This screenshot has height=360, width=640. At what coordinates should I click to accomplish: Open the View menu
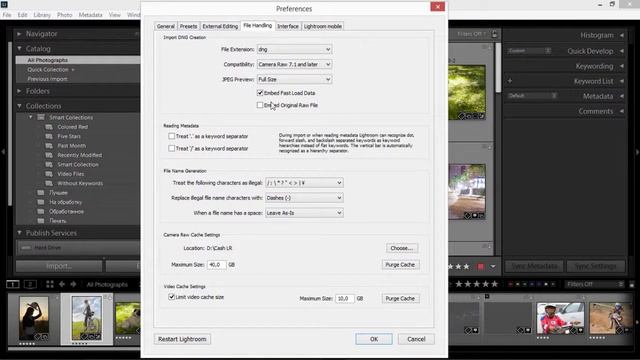115,15
